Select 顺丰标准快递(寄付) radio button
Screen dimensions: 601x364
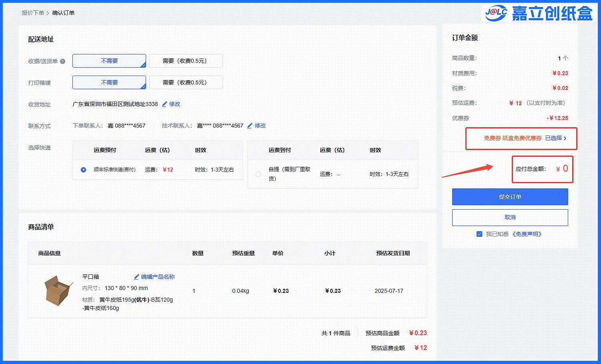[83, 170]
